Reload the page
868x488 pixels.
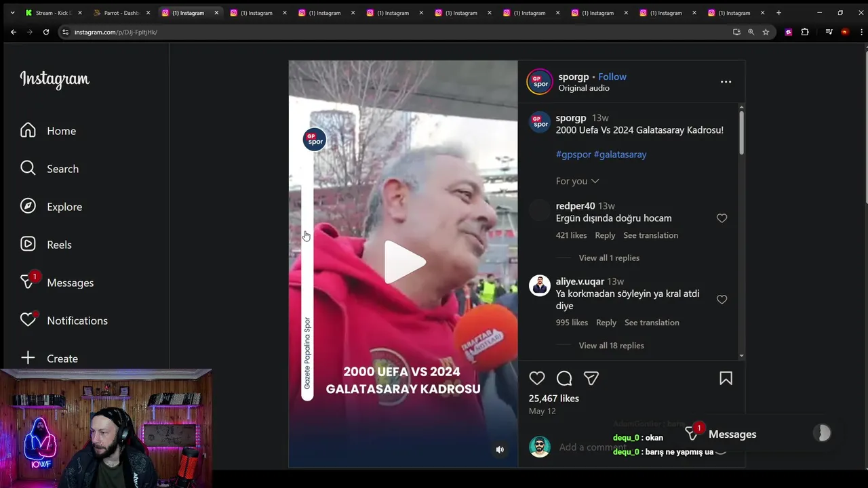tap(46, 32)
